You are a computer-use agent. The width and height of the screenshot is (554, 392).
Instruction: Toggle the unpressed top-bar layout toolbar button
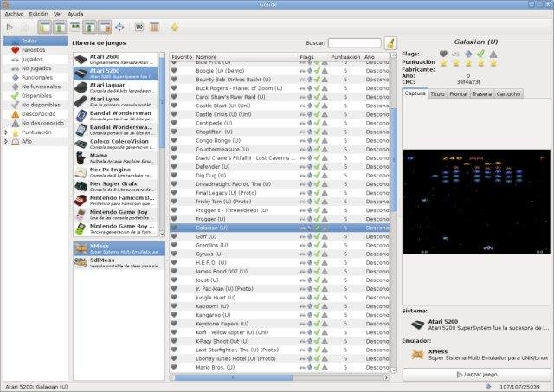click(75, 27)
